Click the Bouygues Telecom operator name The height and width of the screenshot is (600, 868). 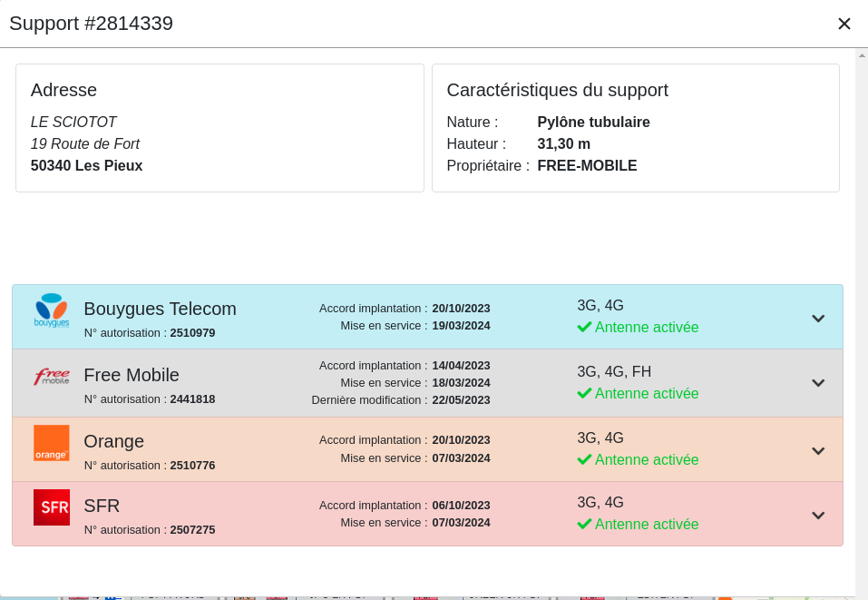[x=160, y=309]
